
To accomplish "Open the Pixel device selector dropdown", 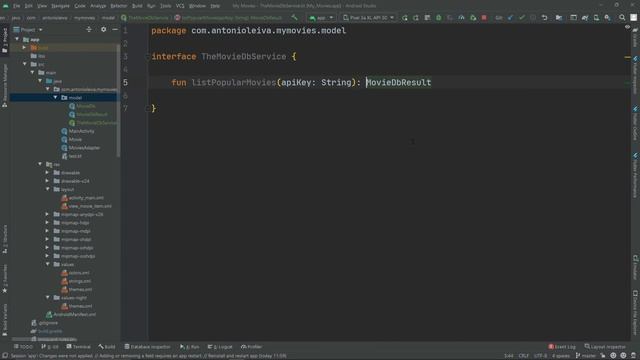I will coord(368,18).
